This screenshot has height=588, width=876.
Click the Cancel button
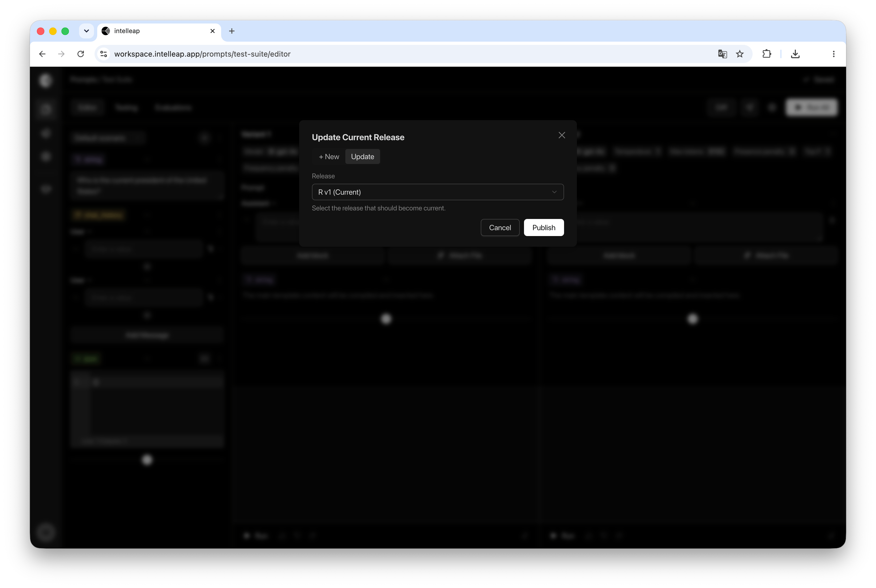tap(499, 228)
